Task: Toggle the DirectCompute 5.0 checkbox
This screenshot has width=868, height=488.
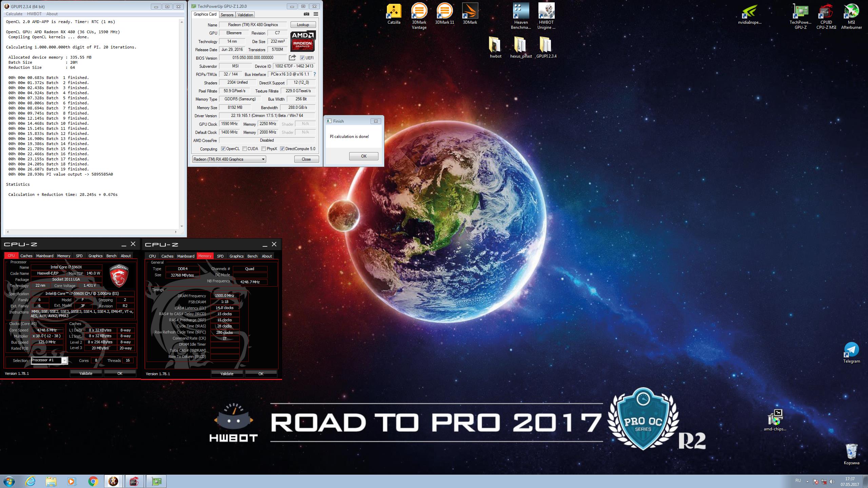Action: (x=282, y=149)
